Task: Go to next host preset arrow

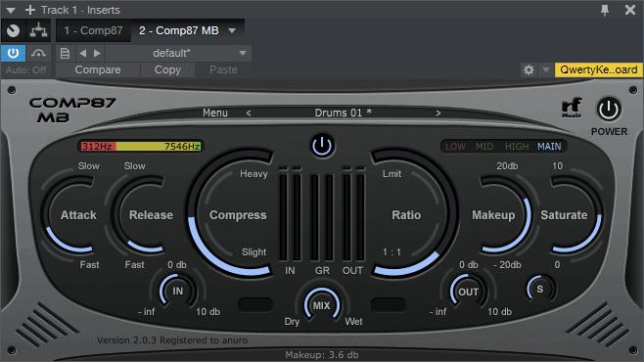Action: (x=97, y=54)
